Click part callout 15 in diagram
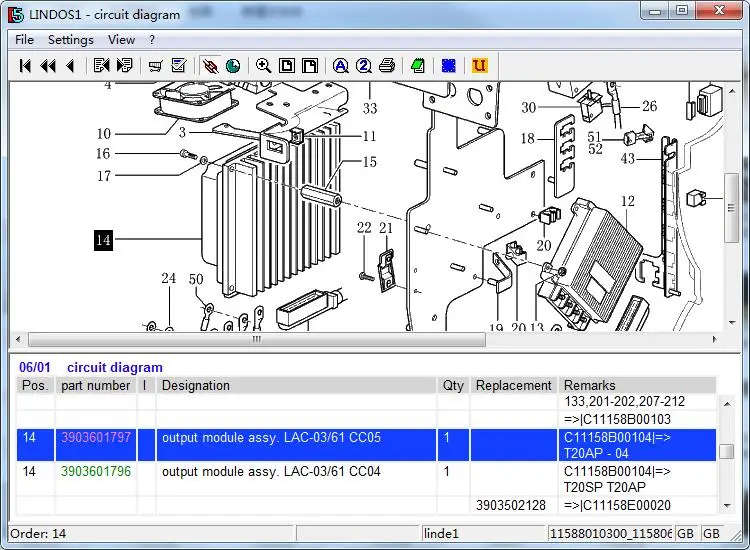The height and width of the screenshot is (550, 750). (369, 162)
